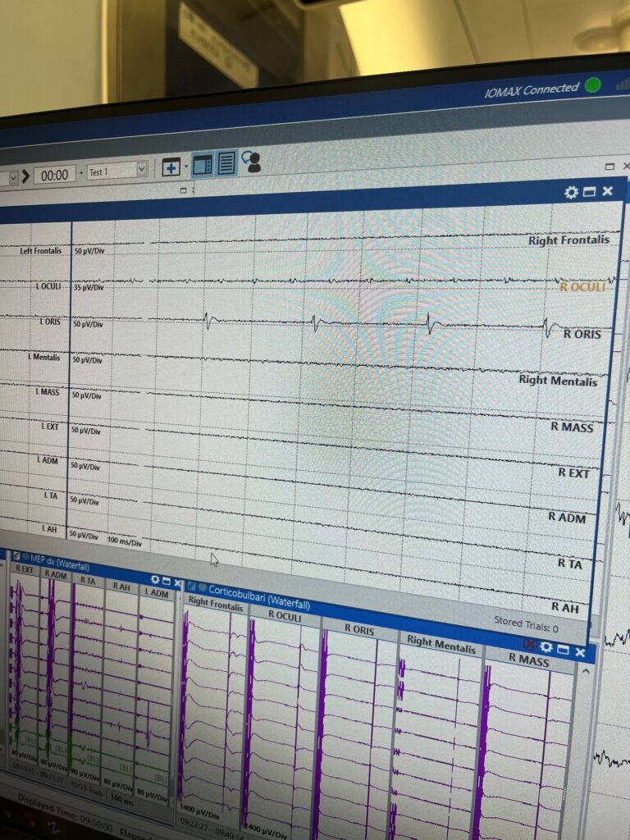Select the R EXT trace label
Viewport: 630px width, 840px height.
tap(573, 472)
